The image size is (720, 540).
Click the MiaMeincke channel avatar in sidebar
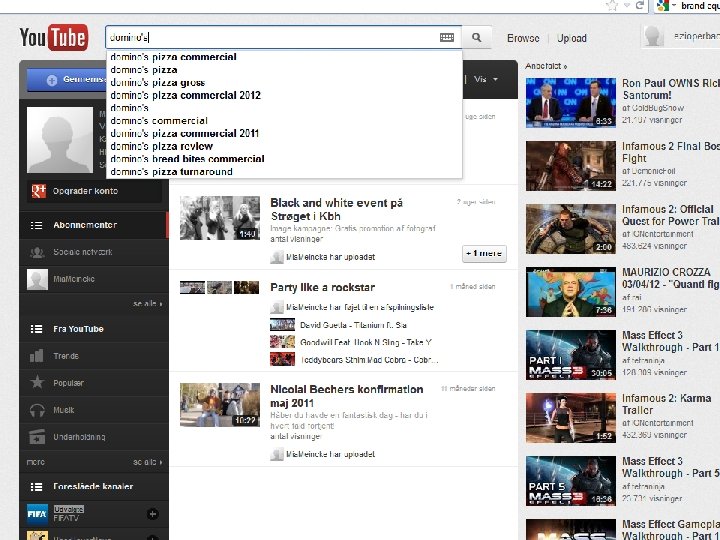point(37,279)
